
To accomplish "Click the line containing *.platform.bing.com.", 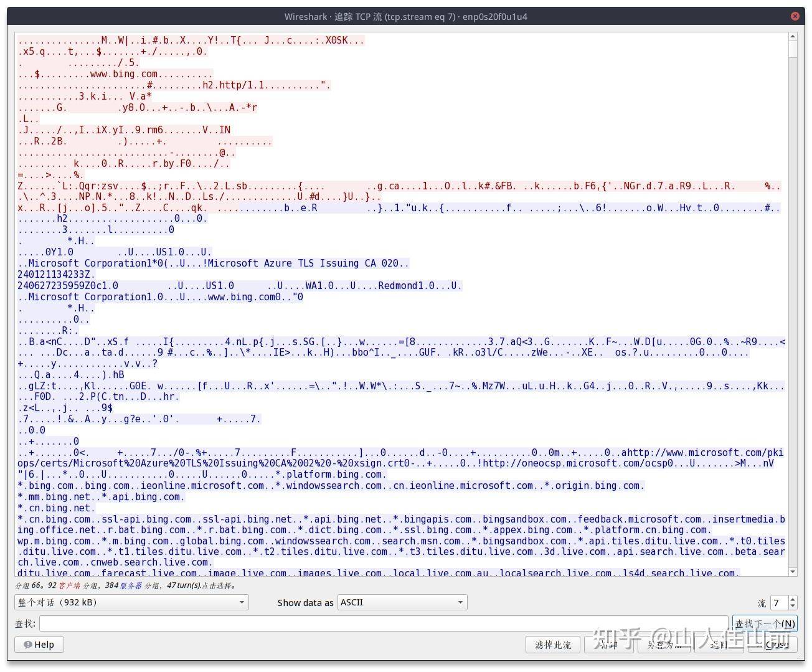I will coord(202,475).
